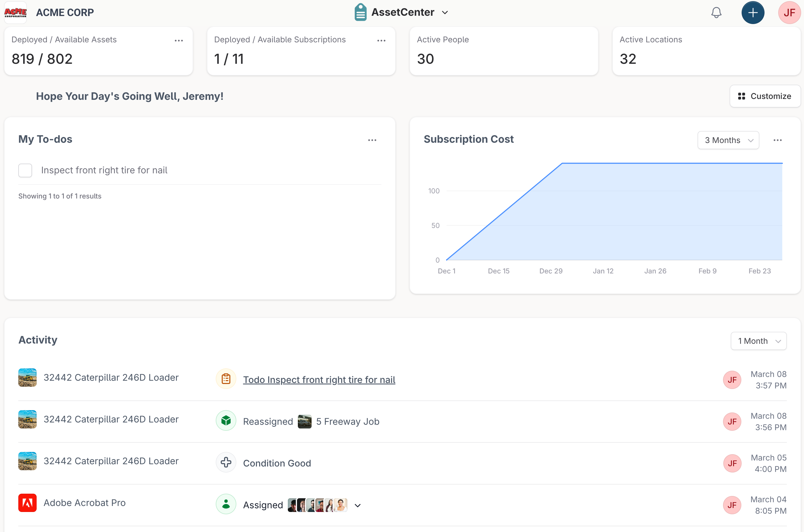Image resolution: width=804 pixels, height=532 pixels.
Task: Click the AssetCenter clipboard icon
Action: tap(360, 12)
